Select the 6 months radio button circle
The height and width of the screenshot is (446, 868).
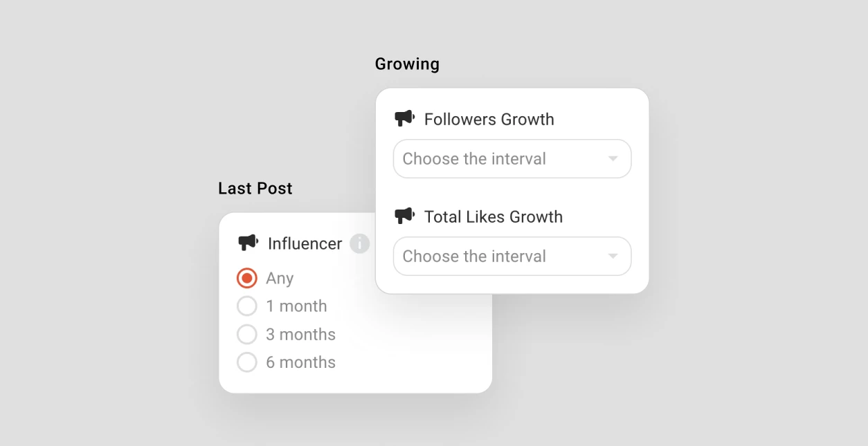pos(247,362)
